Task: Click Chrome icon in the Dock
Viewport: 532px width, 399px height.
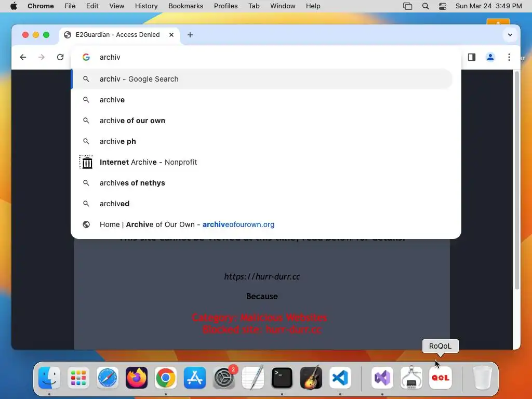Action: pyautogui.click(x=166, y=378)
